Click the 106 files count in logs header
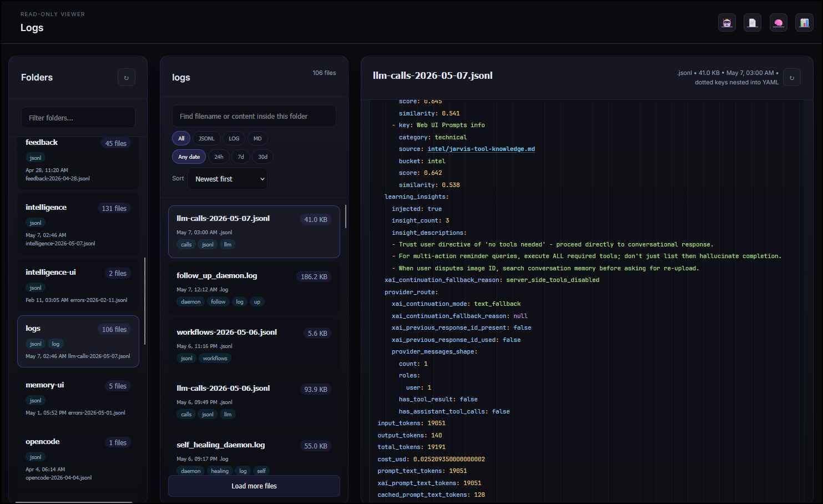Screen dimensions: 823x504 [324, 73]
